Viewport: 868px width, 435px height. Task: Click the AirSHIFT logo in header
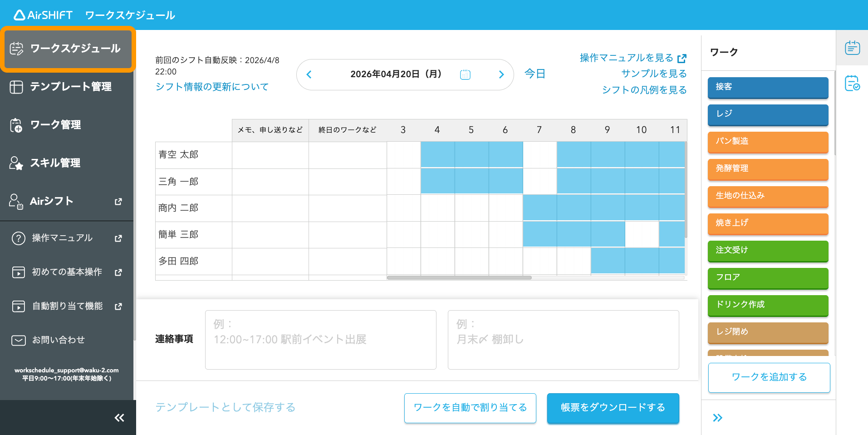[x=43, y=15]
